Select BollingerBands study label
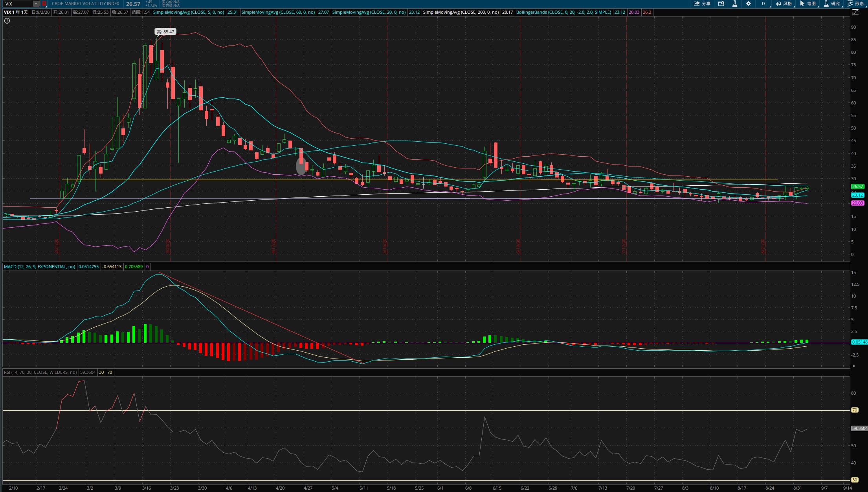 (563, 12)
